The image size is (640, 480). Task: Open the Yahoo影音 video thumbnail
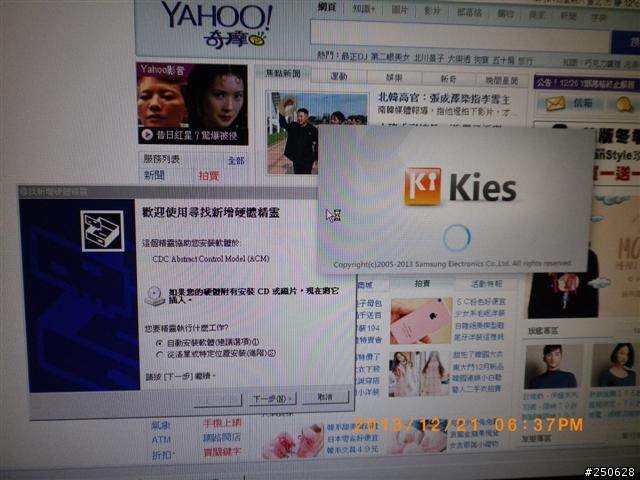point(193,104)
